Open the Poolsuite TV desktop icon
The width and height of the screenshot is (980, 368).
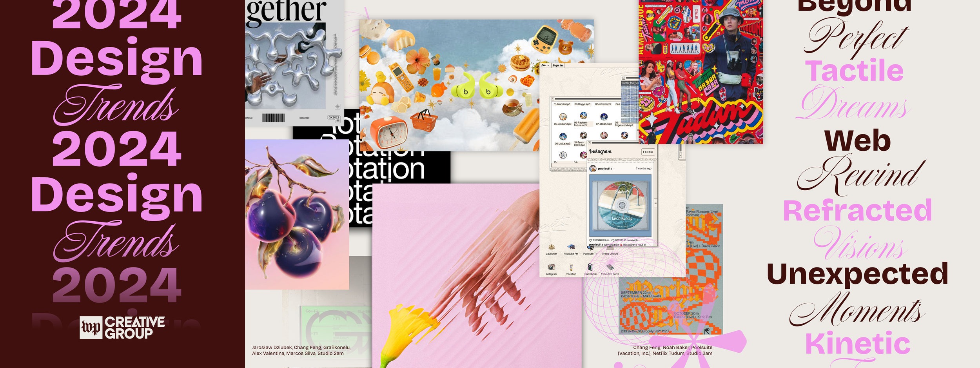click(591, 248)
